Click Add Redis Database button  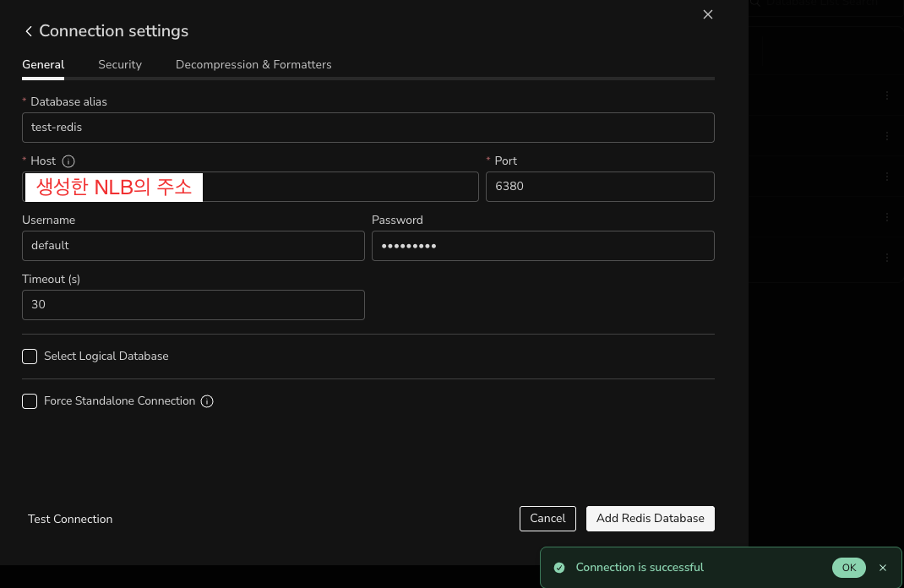click(x=651, y=519)
